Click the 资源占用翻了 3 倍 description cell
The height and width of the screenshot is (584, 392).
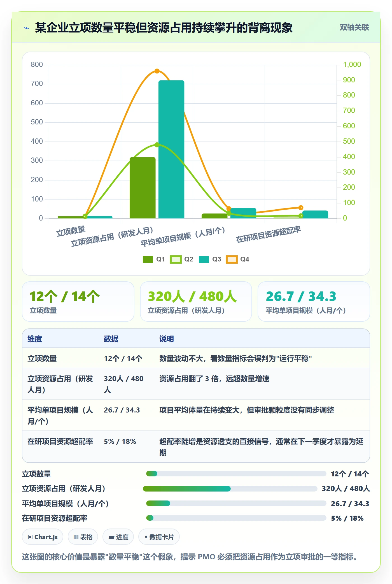click(214, 379)
